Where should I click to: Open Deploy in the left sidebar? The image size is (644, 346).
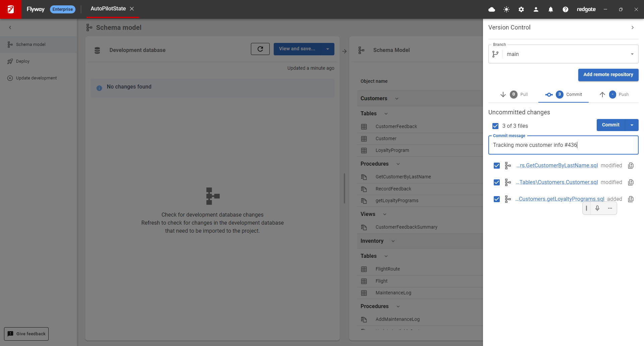click(x=23, y=61)
